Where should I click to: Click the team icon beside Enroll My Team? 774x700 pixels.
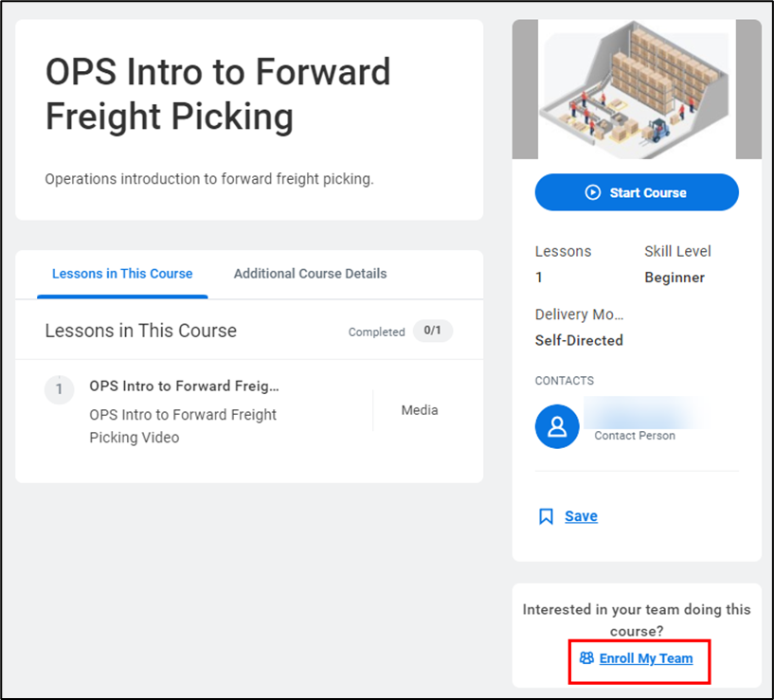tap(586, 658)
